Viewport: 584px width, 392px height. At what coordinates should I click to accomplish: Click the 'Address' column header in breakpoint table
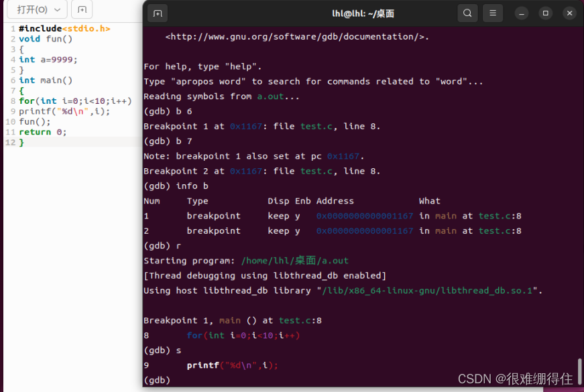[335, 201]
